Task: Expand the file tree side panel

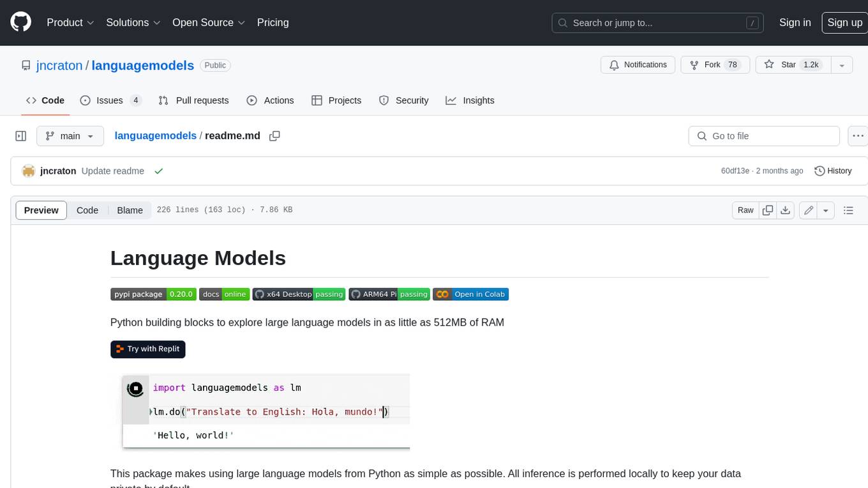Action: click(20, 136)
